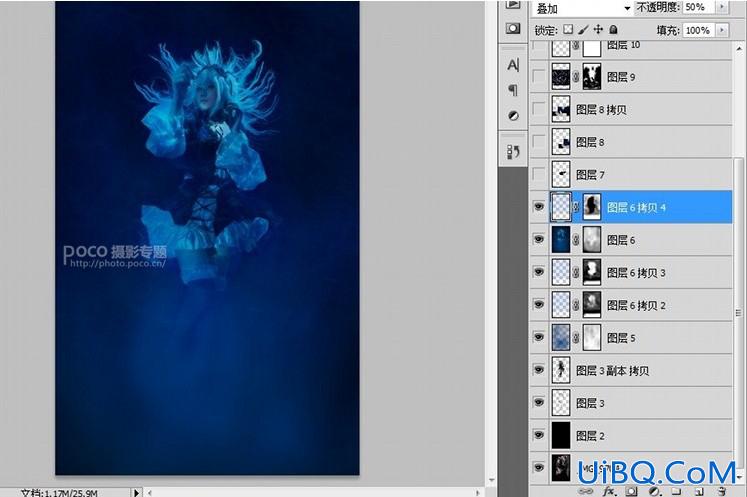Click canvas horizontal scroll left arrow

[150, 493]
